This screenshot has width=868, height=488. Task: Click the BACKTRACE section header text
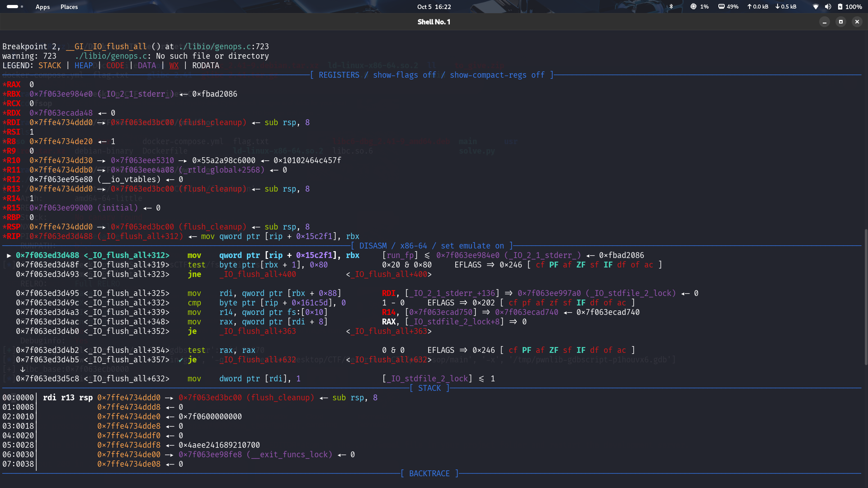point(429,474)
